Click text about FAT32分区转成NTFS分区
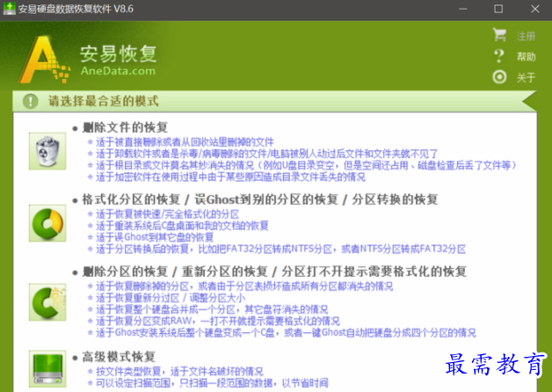The width and height of the screenshot is (552, 392). [281, 249]
